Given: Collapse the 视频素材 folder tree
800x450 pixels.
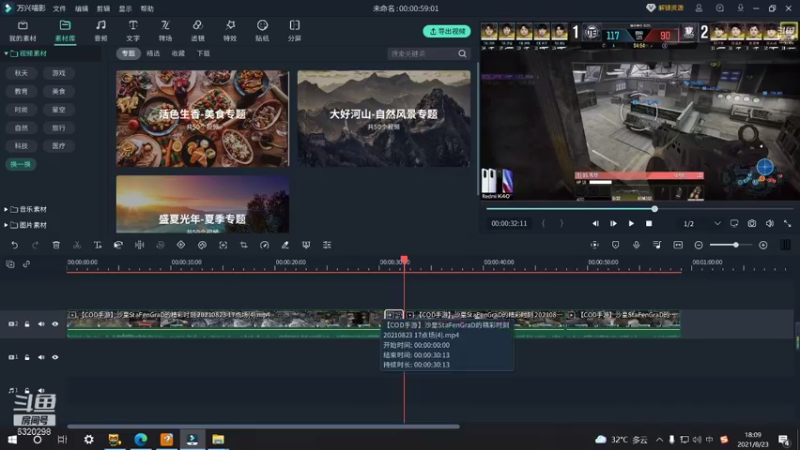Looking at the screenshot, I should point(6,54).
